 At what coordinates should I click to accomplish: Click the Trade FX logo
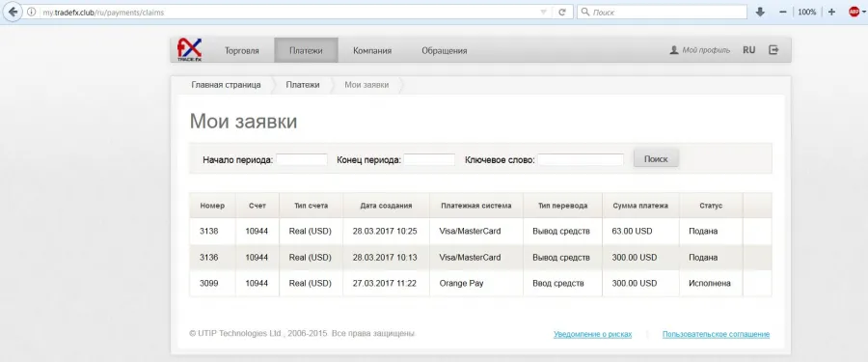tap(189, 50)
